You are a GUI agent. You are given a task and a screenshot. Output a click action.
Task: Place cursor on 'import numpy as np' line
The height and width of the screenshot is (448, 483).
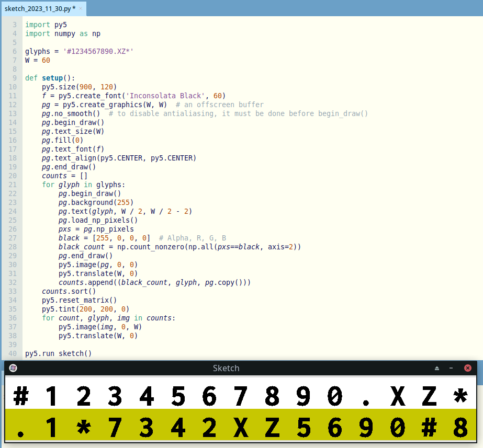63,33
